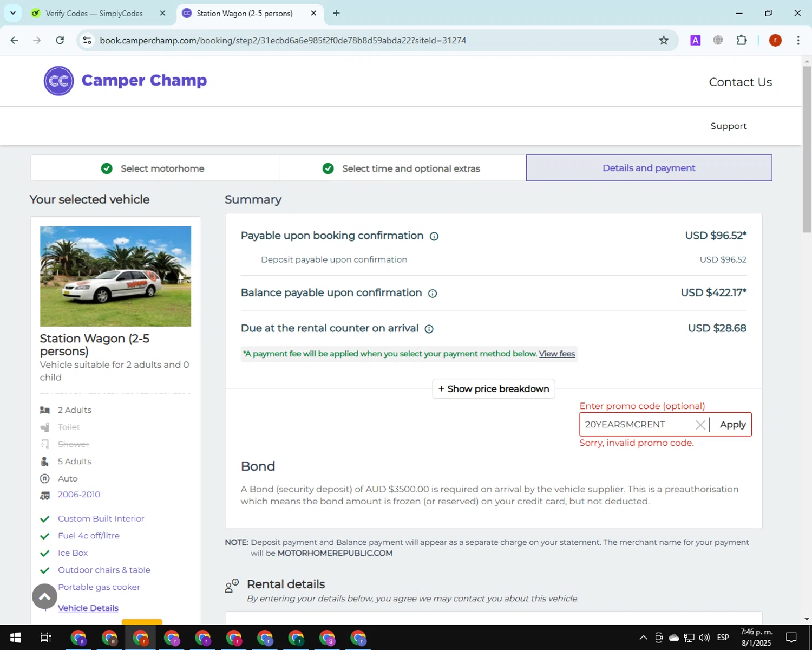This screenshot has width=812, height=650.
Task: Click Portable gas cooker feature
Action: 99,587
